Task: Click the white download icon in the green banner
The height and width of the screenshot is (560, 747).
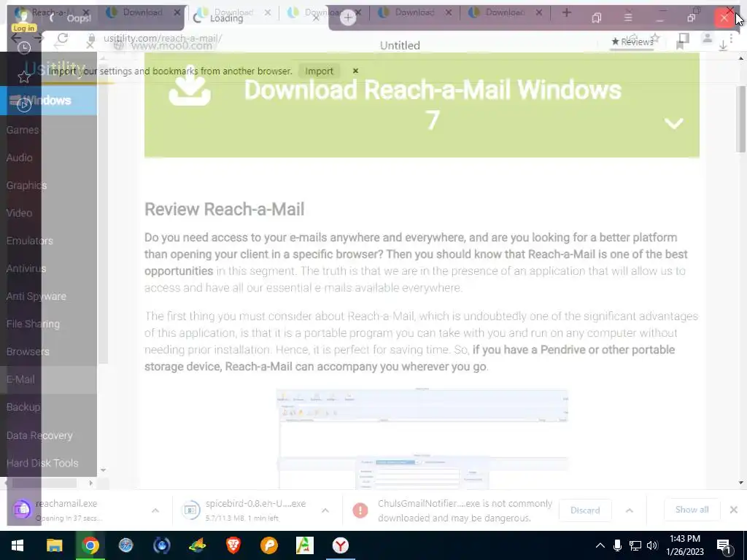Action: [x=190, y=86]
